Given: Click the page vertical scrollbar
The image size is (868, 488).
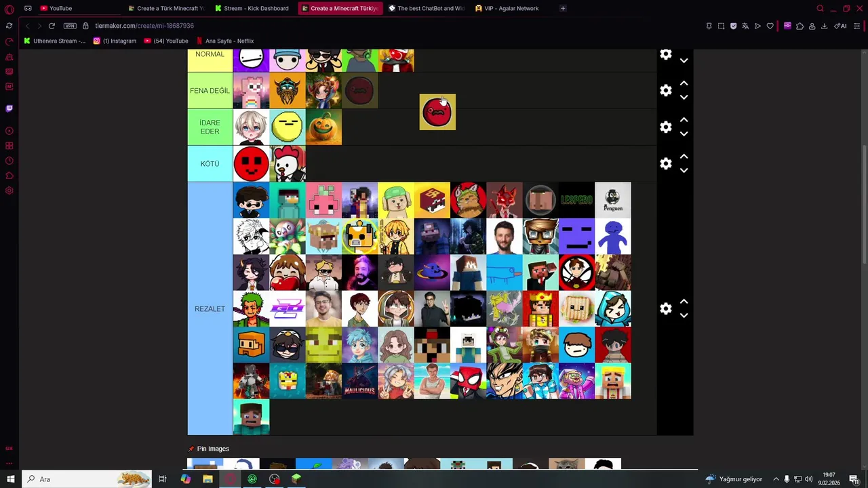Looking at the screenshot, I should tap(865, 203).
